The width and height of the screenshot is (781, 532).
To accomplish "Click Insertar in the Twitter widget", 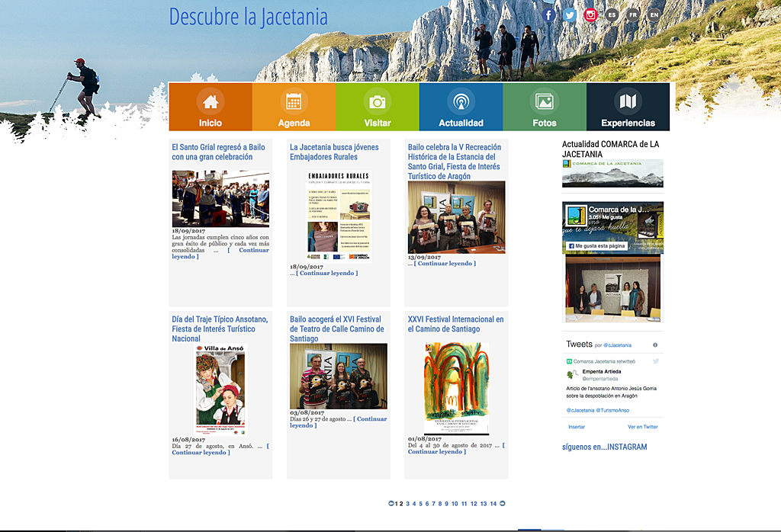I will point(577,427).
